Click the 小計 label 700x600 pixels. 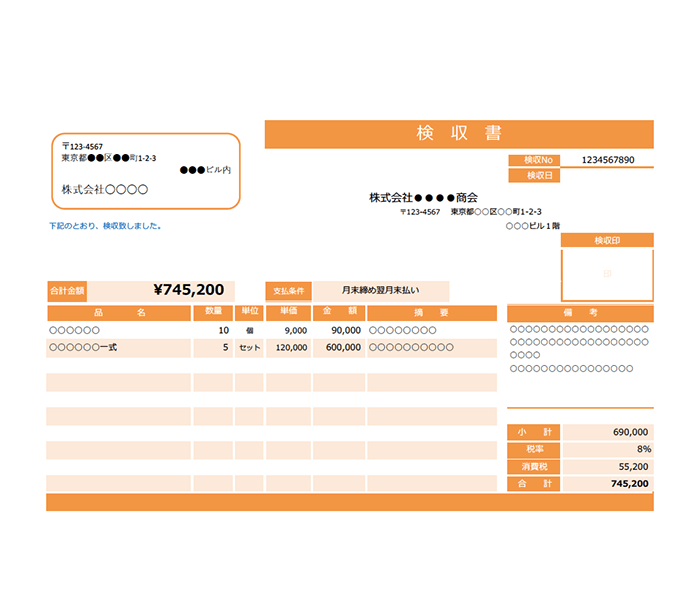[534, 432]
